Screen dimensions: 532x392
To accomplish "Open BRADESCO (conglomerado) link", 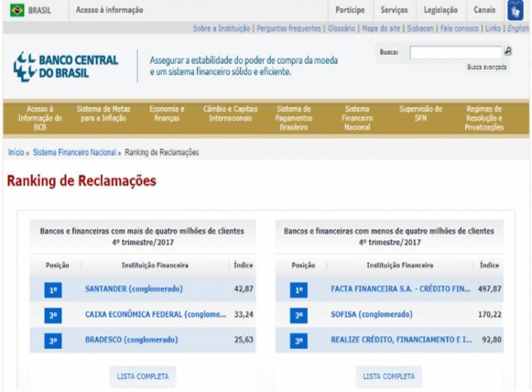I will (x=131, y=340).
